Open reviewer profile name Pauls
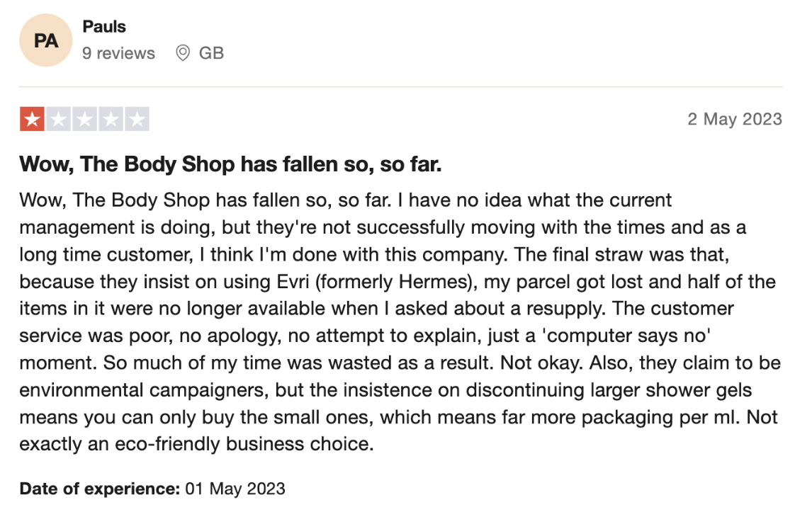The image size is (812, 507). [104, 26]
